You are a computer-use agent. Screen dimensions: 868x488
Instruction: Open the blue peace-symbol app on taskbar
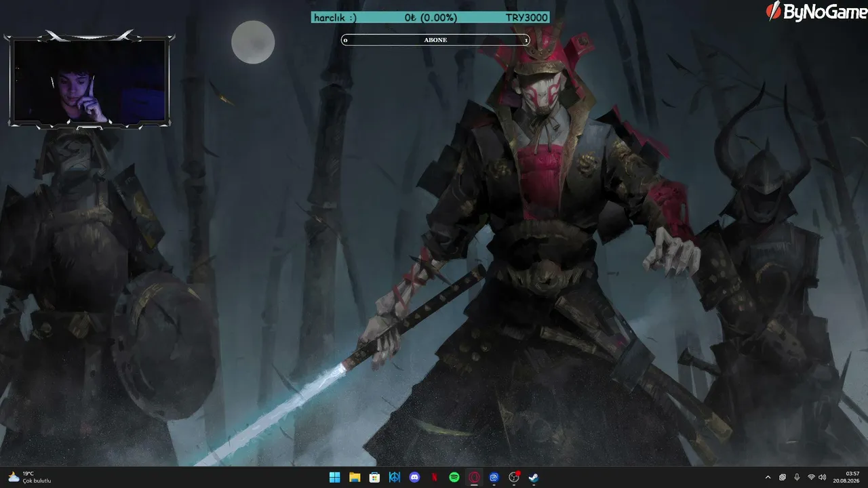[x=395, y=477]
